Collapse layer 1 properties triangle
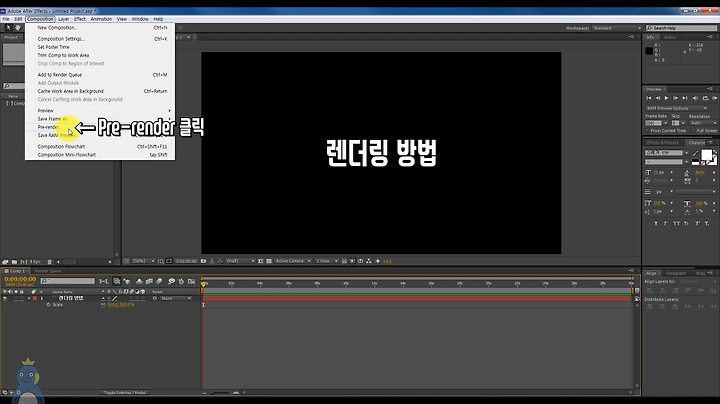Viewport: 720px width, 404px height. point(29,298)
